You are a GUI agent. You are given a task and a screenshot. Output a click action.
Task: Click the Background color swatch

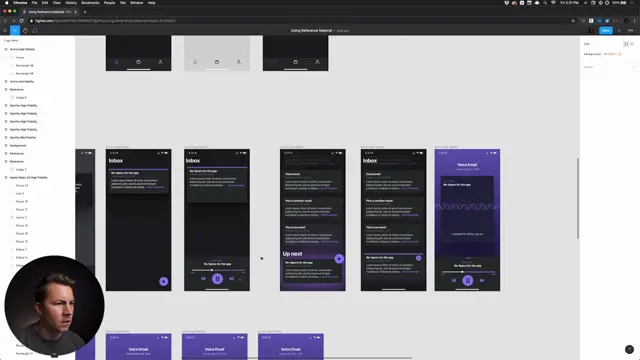[x=619, y=54]
